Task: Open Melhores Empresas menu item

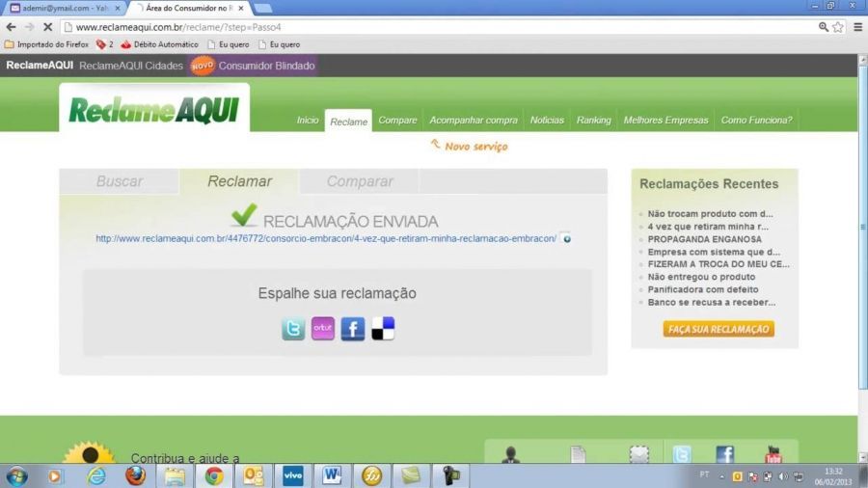Action: click(665, 120)
